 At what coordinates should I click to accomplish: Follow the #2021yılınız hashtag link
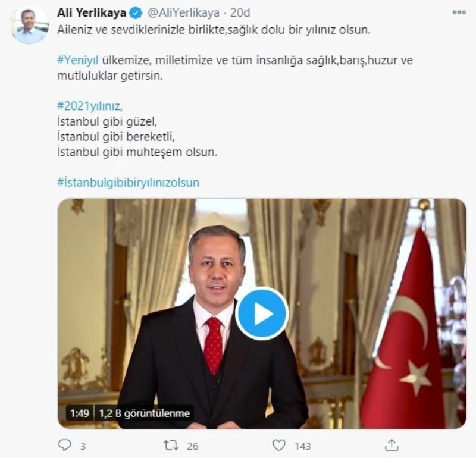tap(89, 107)
